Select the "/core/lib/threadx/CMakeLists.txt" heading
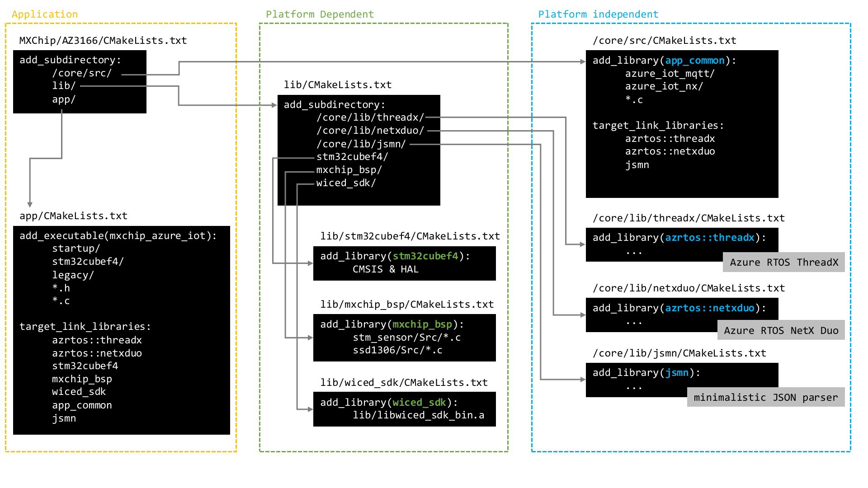The image size is (868, 488). coord(689,218)
